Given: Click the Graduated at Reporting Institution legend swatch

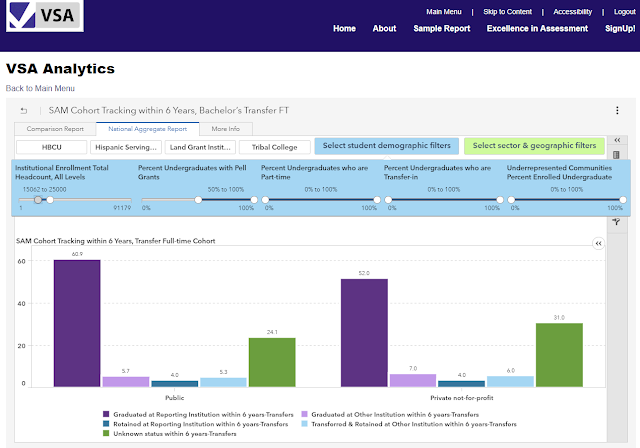Looking at the screenshot, I should coord(106,414).
